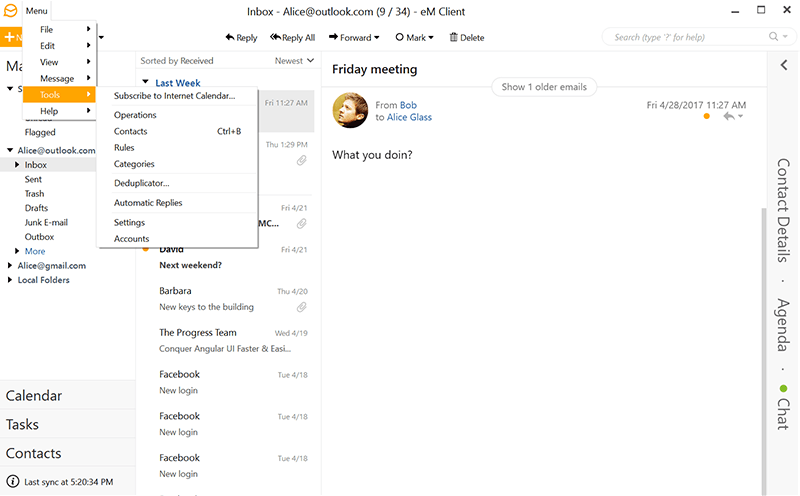Open Settings from Tools menu
800x496 pixels.
click(x=178, y=222)
